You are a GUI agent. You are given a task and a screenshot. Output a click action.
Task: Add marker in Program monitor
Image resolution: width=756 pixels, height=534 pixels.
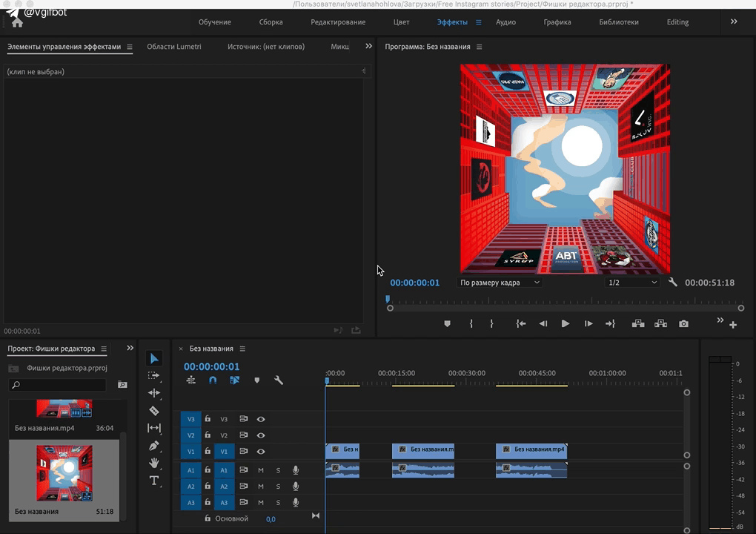(448, 323)
